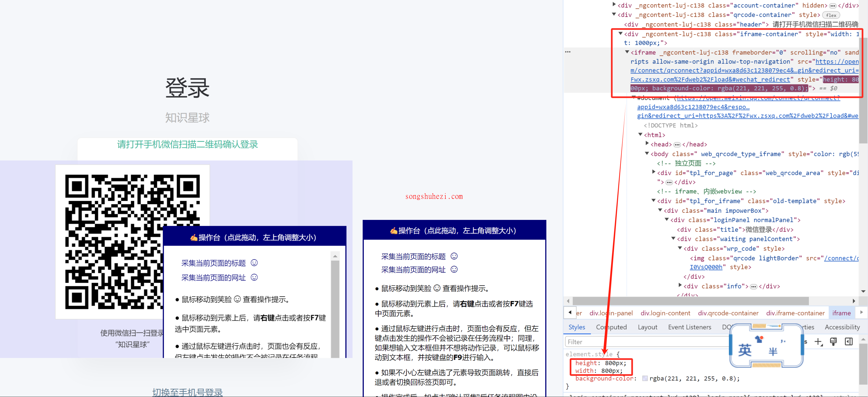Open the element classes paint brush icon

833,341
